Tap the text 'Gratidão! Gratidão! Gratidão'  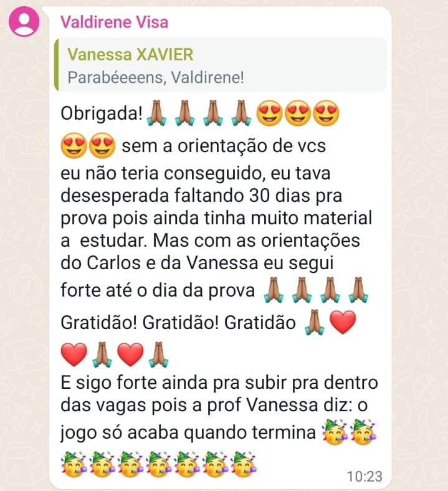178,323
